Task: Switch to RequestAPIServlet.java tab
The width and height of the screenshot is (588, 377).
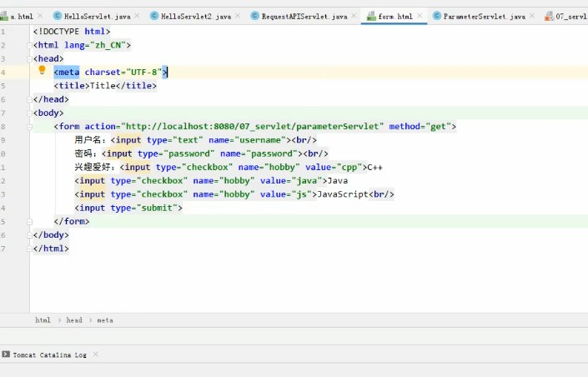Action: click(x=304, y=17)
